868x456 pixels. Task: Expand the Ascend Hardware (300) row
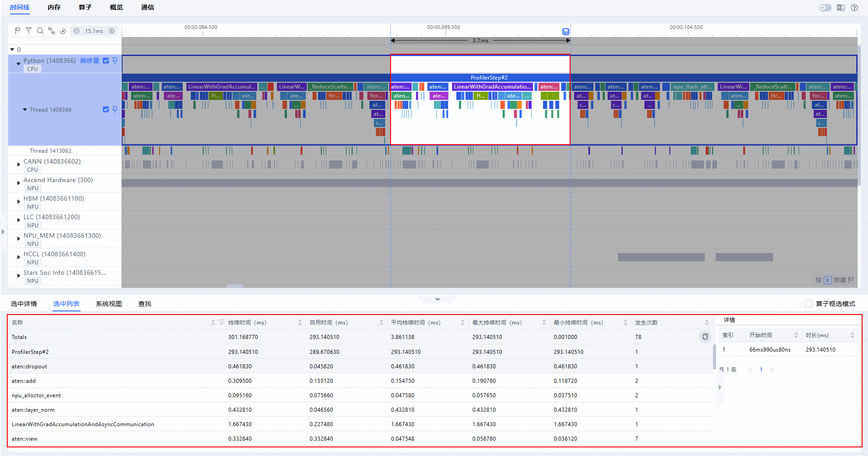(x=19, y=183)
